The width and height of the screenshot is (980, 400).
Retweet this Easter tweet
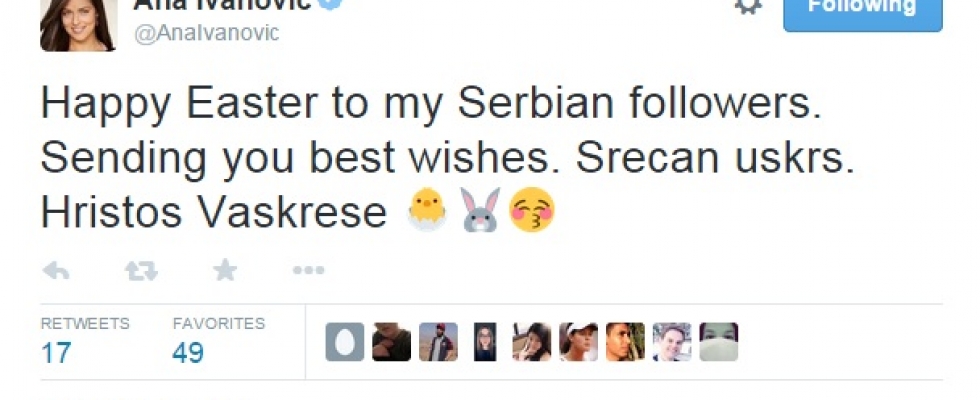tap(141, 270)
